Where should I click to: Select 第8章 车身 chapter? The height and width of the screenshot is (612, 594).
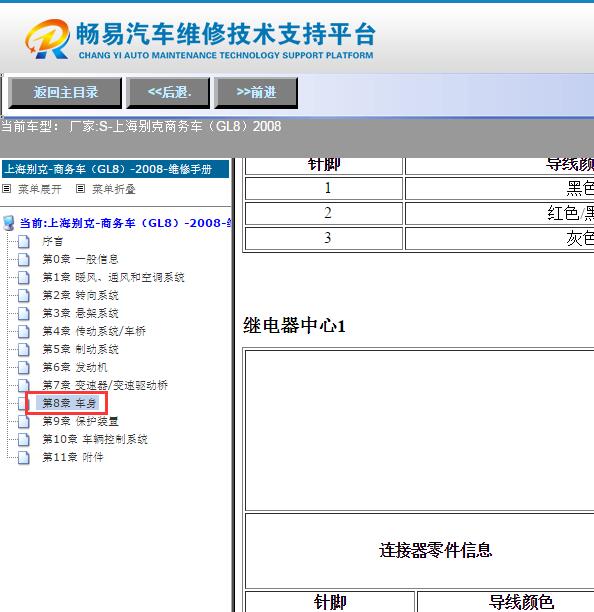[x=69, y=403]
